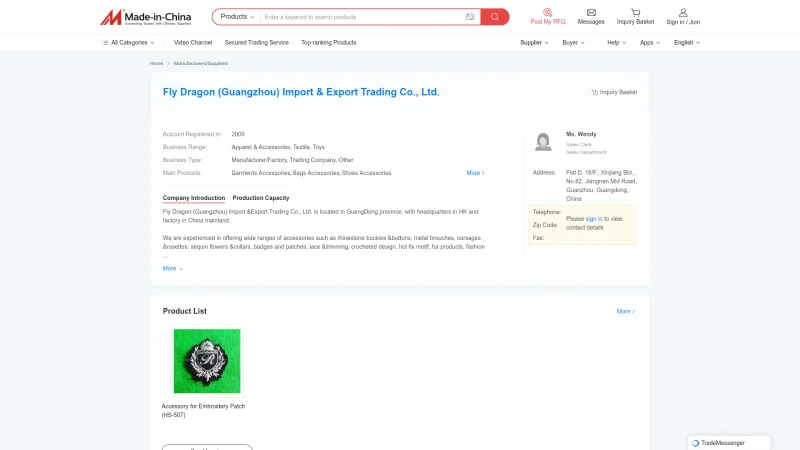Open Top-ranking Products page

(329, 43)
